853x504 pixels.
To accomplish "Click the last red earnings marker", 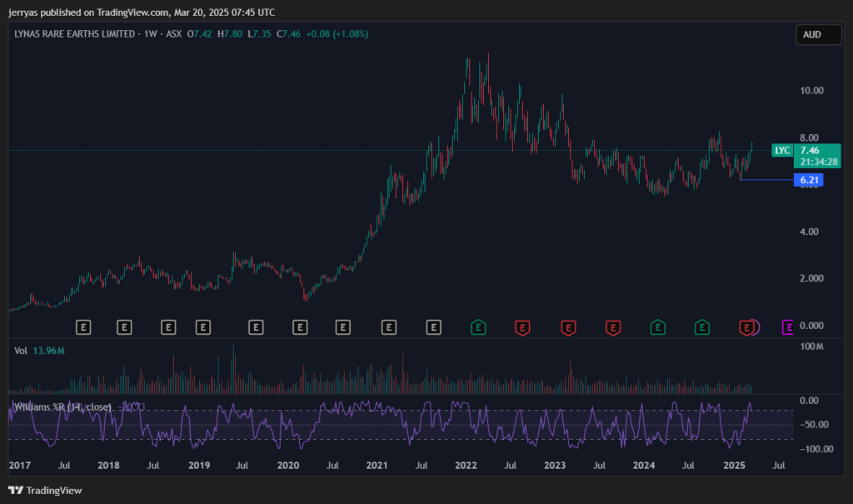I will 747,327.
